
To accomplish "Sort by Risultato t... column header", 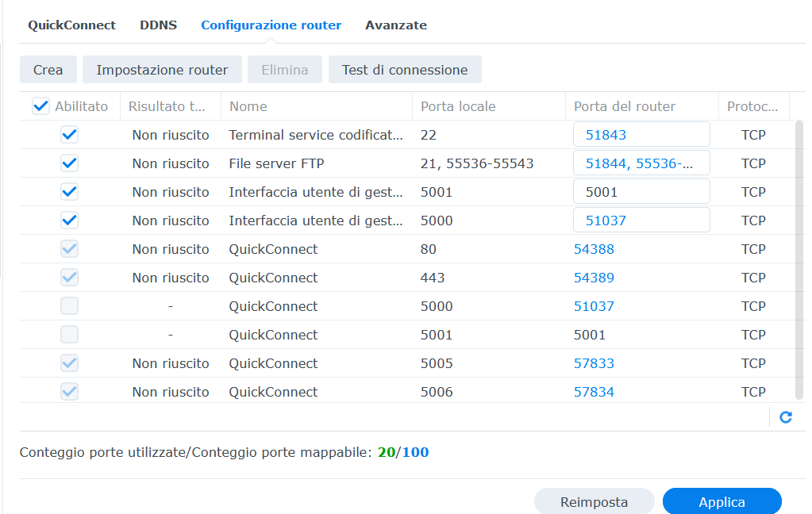I will [x=171, y=106].
